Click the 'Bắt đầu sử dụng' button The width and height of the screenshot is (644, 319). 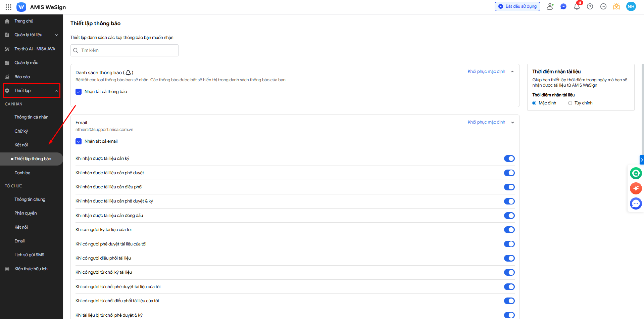(x=517, y=6)
